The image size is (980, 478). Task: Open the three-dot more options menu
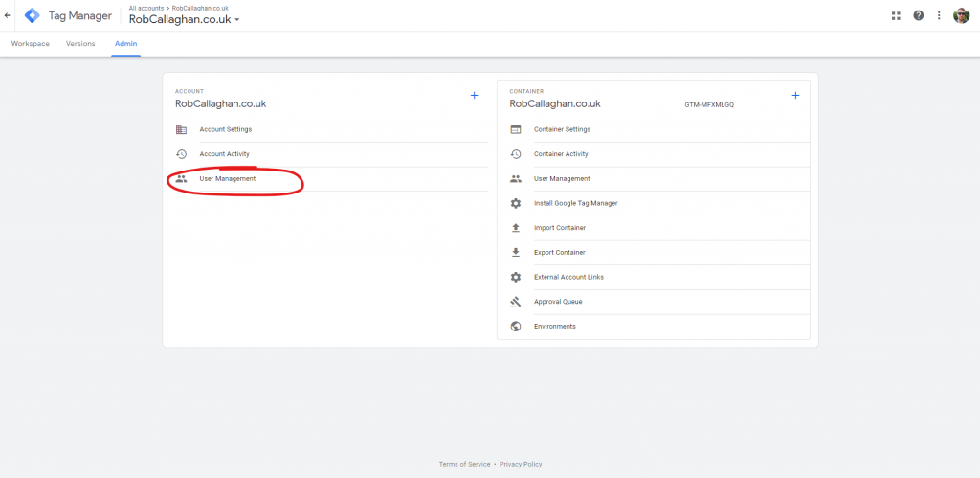tap(939, 15)
